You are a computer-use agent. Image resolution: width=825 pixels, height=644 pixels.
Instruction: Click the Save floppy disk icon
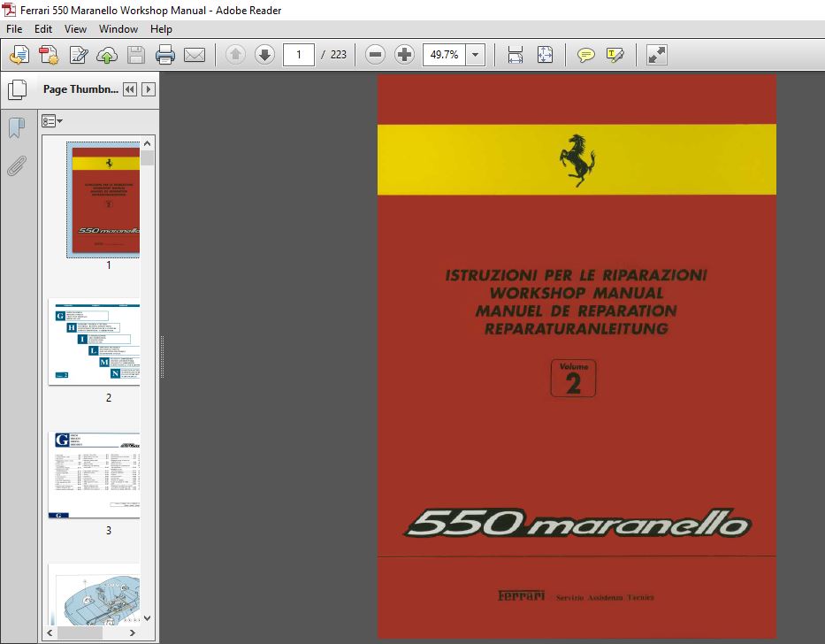click(x=136, y=55)
